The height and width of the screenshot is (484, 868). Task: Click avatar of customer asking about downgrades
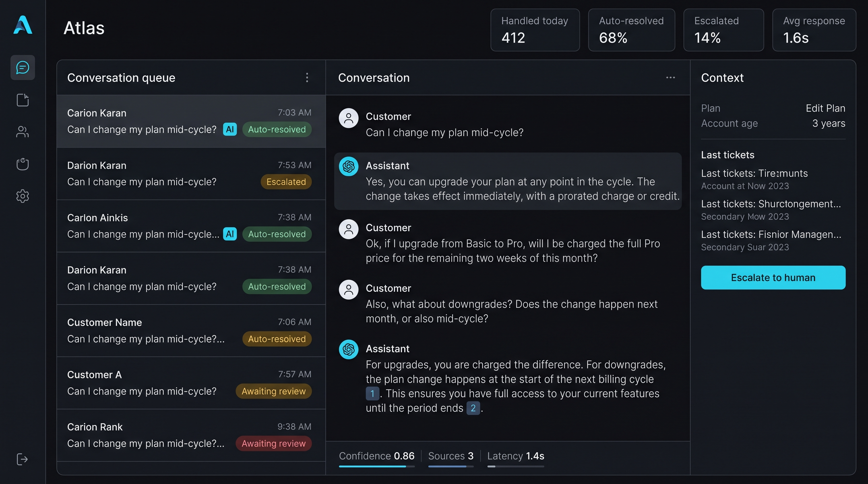349,290
